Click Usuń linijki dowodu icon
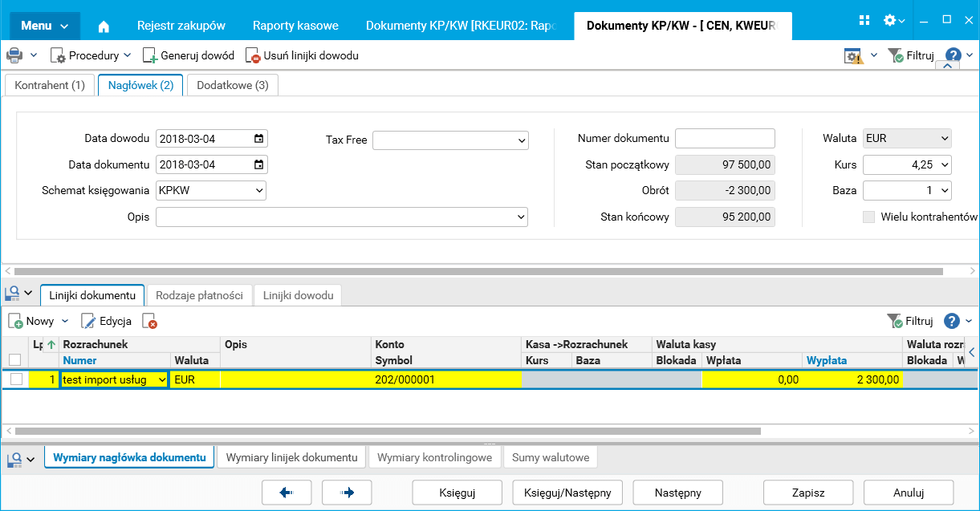980x511 pixels. 254,56
